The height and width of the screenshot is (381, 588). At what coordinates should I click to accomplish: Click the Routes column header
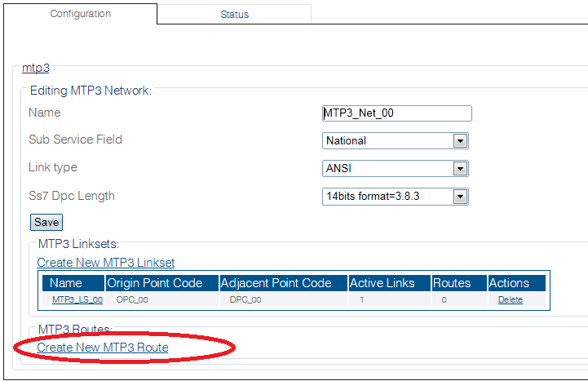click(459, 283)
